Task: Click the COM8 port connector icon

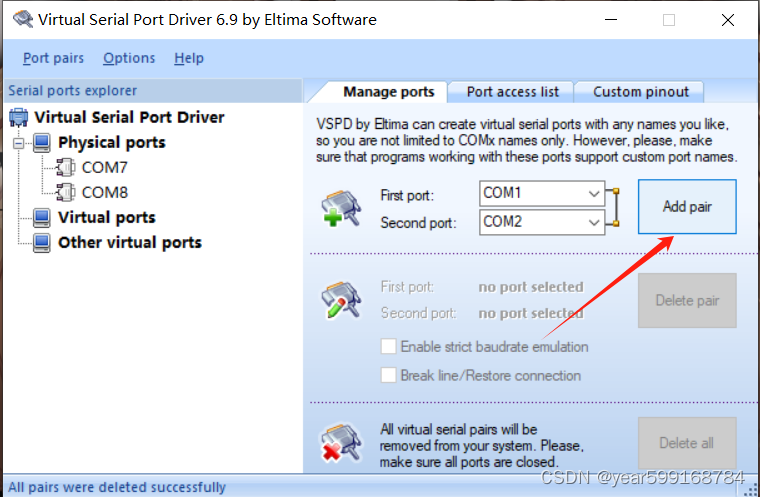Action: (x=65, y=192)
